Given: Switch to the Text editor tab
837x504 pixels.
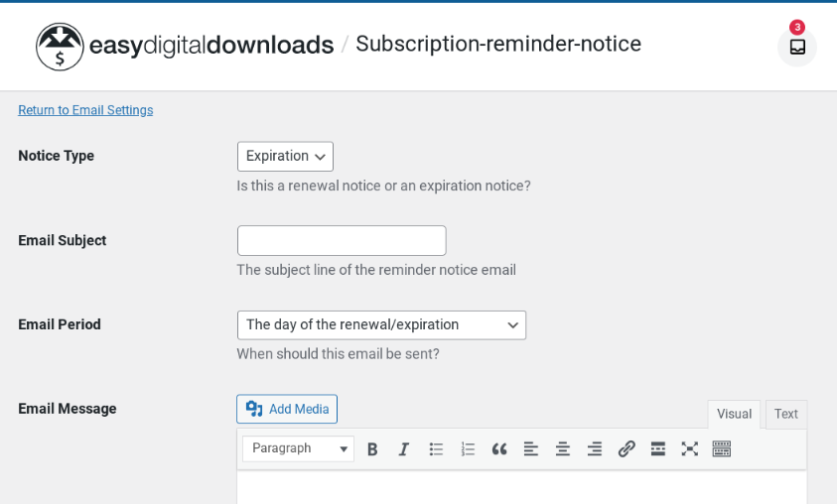Looking at the screenshot, I should [786, 415].
